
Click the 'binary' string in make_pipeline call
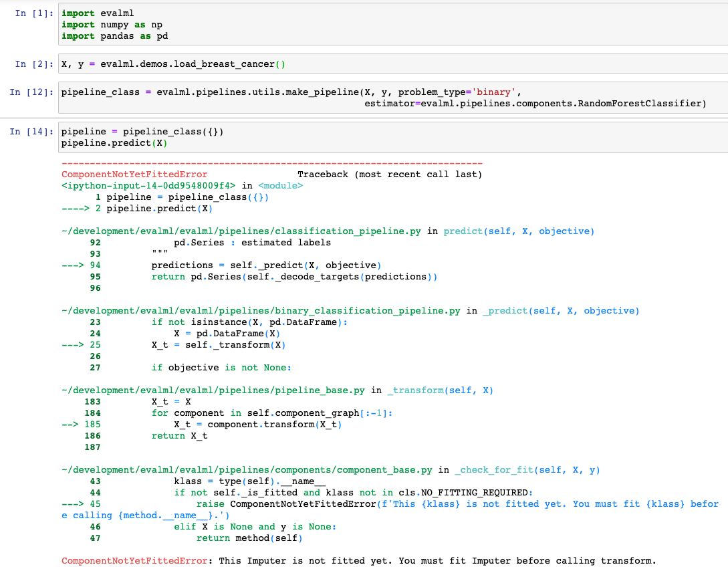493,92
